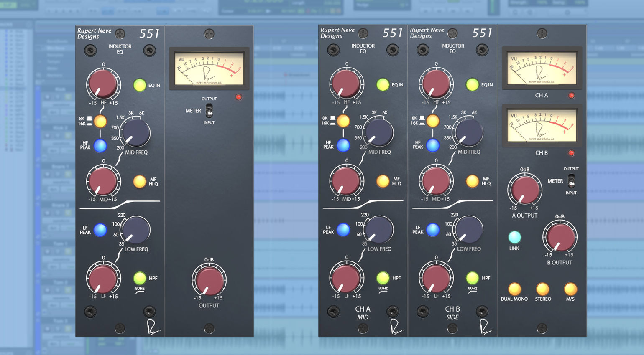644x355 pixels.
Task: Click the LOW FREQ knob on CH B strip
Action: pos(468,230)
